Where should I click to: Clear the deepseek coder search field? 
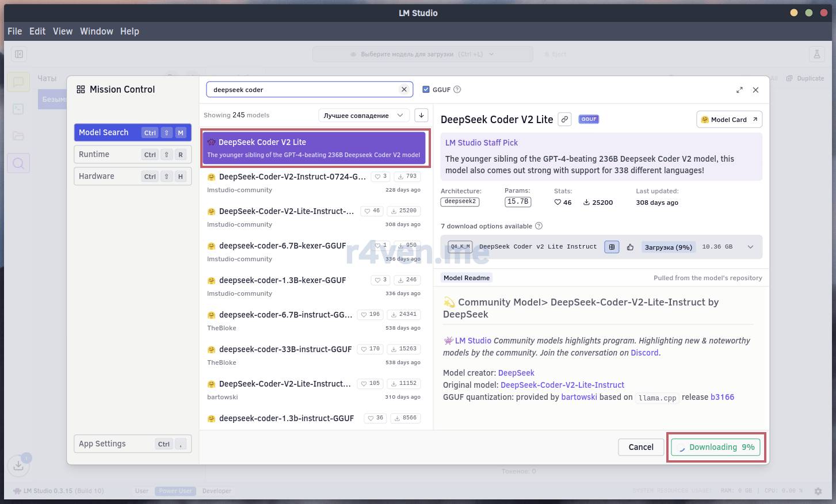coord(404,89)
